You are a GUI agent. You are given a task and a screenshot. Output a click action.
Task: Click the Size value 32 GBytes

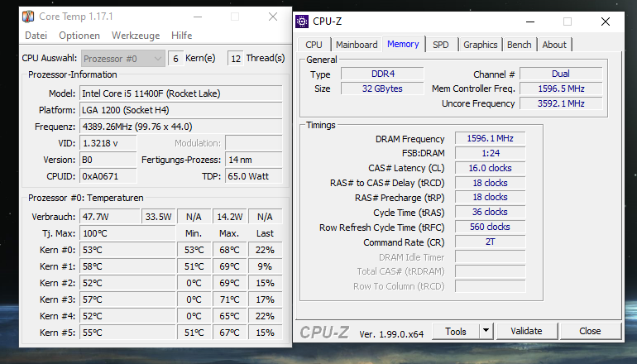383,89
